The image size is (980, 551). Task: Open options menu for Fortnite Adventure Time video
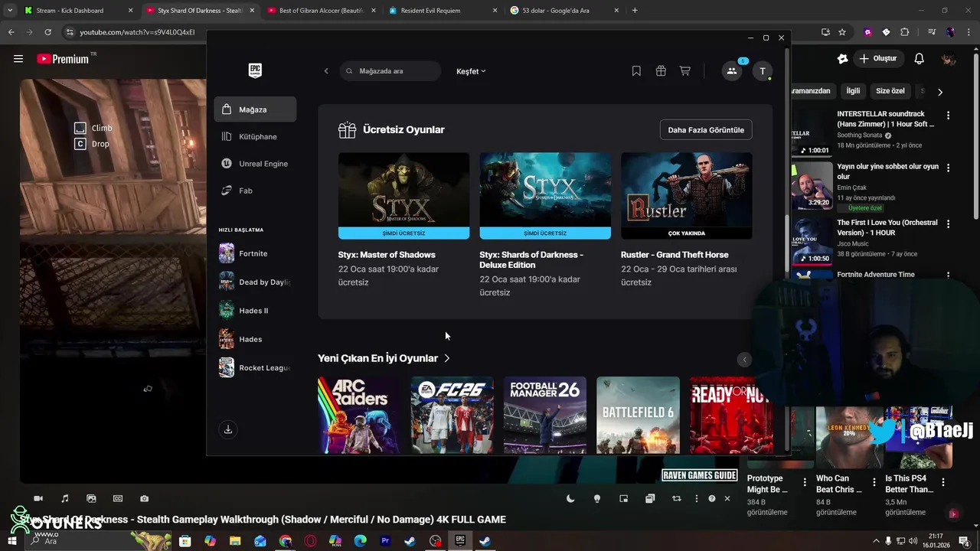tap(948, 275)
